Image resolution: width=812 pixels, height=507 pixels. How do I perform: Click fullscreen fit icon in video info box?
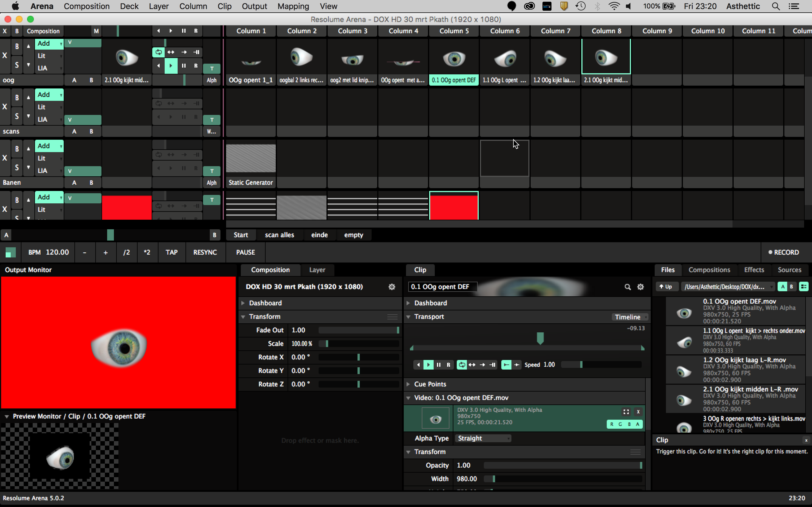pyautogui.click(x=626, y=412)
